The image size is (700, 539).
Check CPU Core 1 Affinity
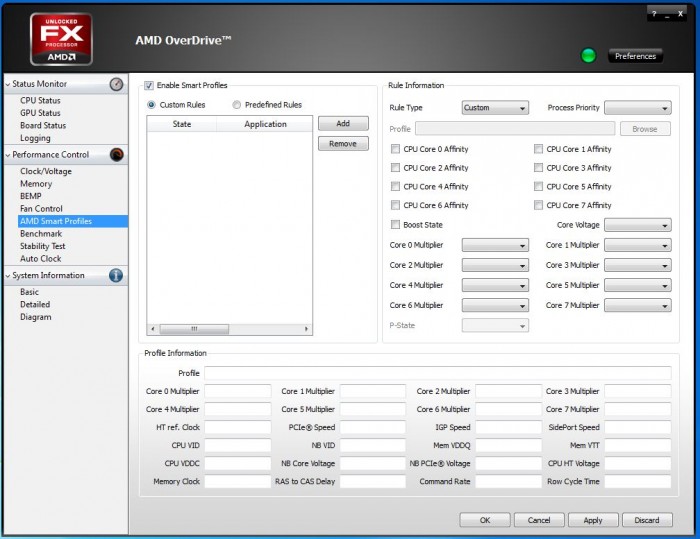click(538, 149)
